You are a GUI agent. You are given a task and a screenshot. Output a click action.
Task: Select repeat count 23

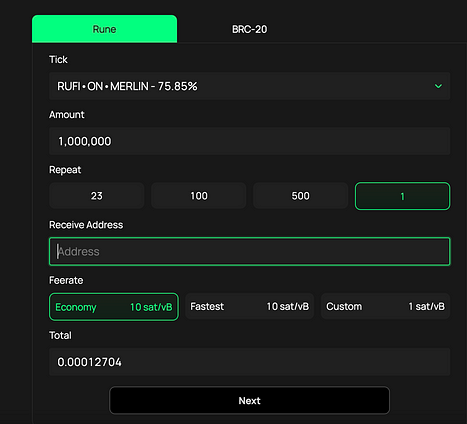tap(97, 196)
